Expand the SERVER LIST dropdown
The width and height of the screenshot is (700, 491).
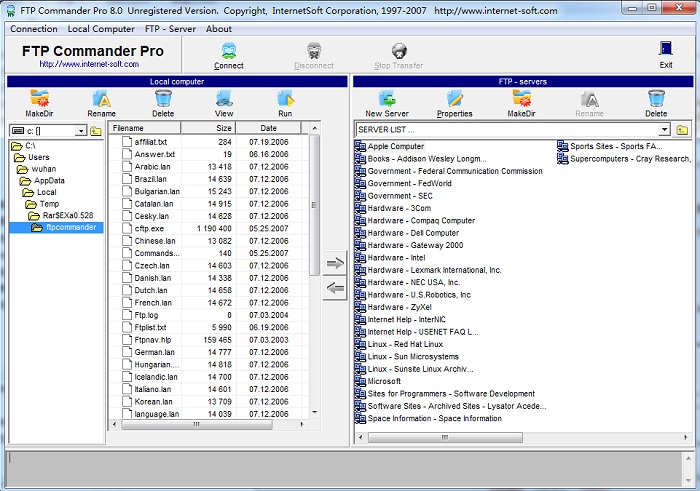(664, 130)
